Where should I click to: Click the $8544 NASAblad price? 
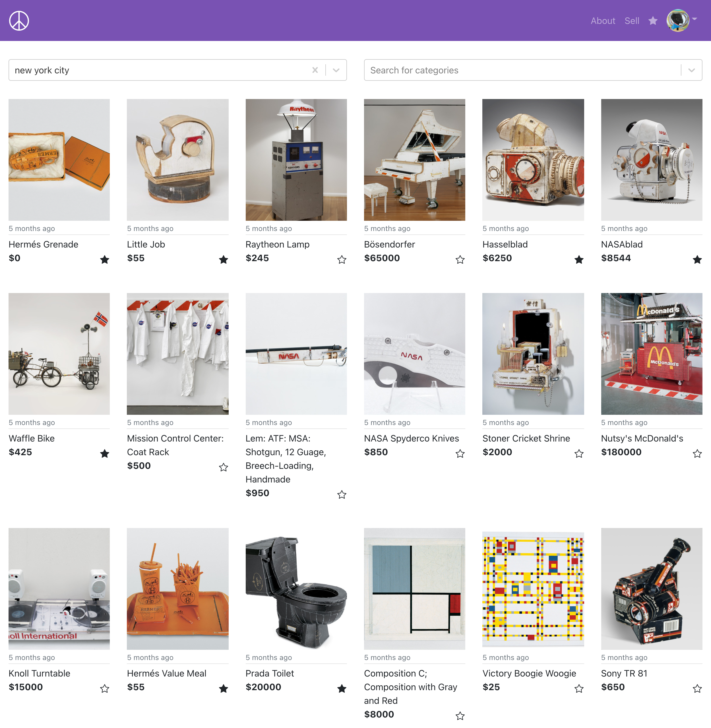(x=616, y=258)
